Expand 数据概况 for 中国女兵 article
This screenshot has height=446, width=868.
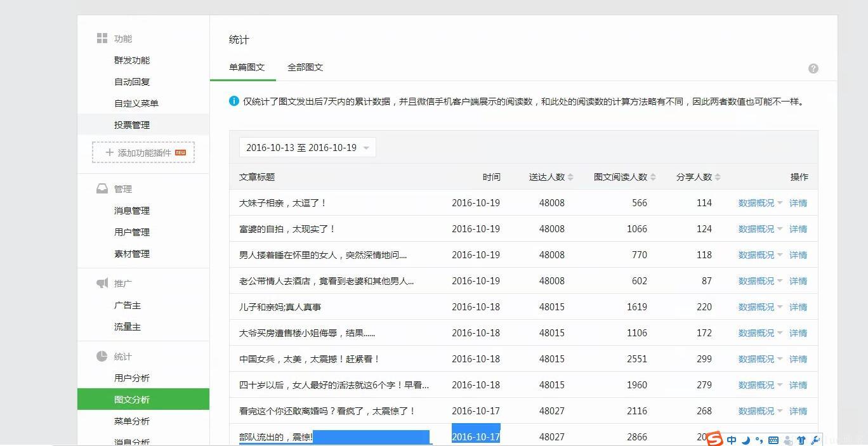760,359
